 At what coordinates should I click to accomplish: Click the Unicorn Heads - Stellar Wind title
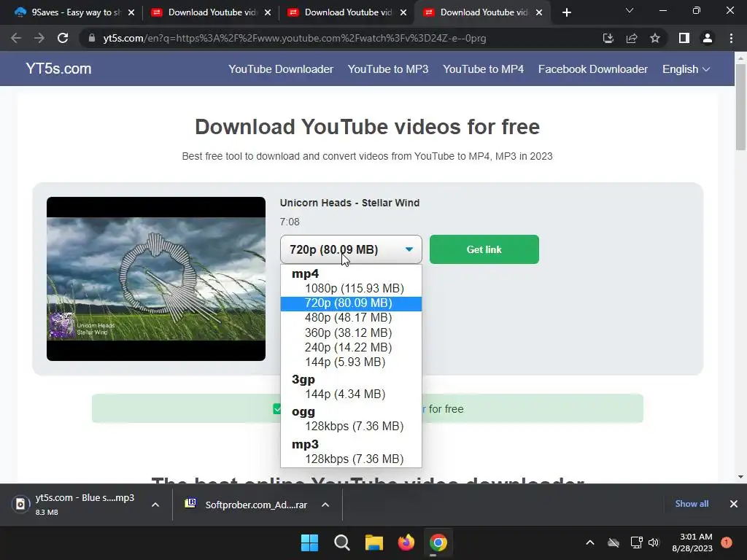[x=349, y=203]
